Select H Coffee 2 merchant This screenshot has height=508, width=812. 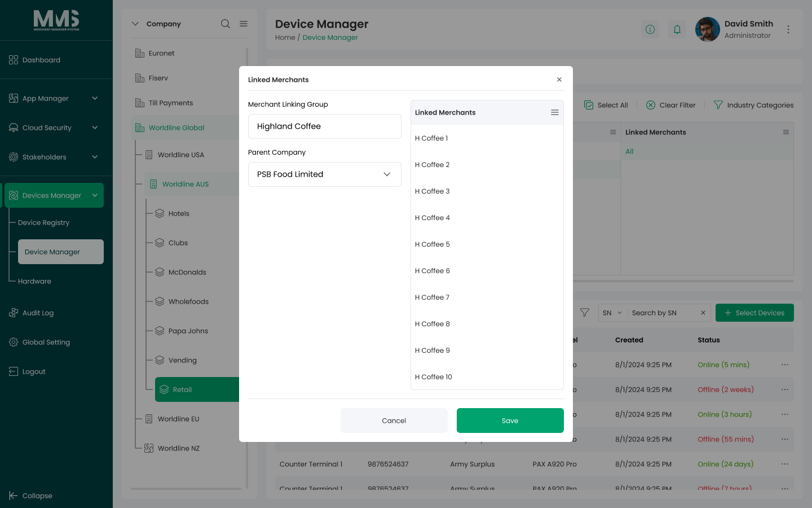click(487, 165)
